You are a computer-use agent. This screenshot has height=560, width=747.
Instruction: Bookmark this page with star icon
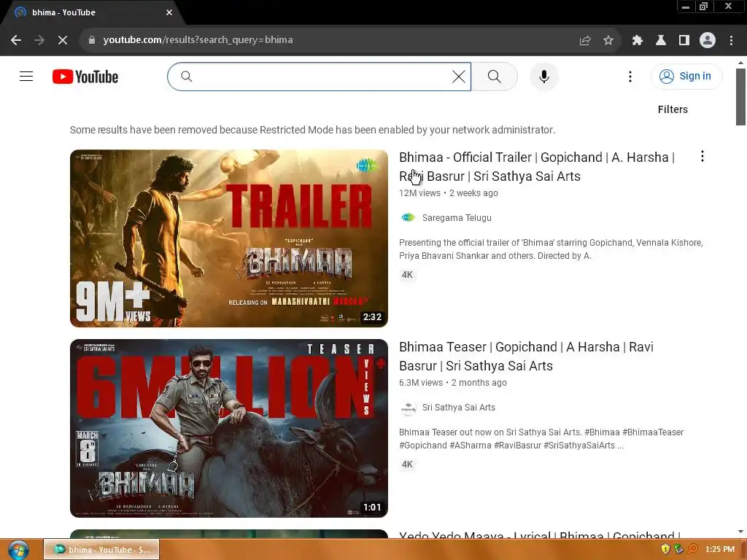pos(608,41)
